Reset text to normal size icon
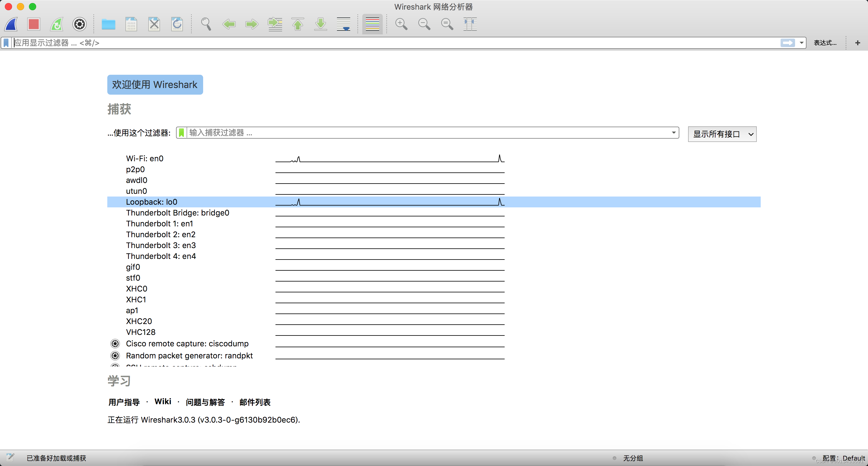Screen dimensions: 868x466 [x=447, y=24]
